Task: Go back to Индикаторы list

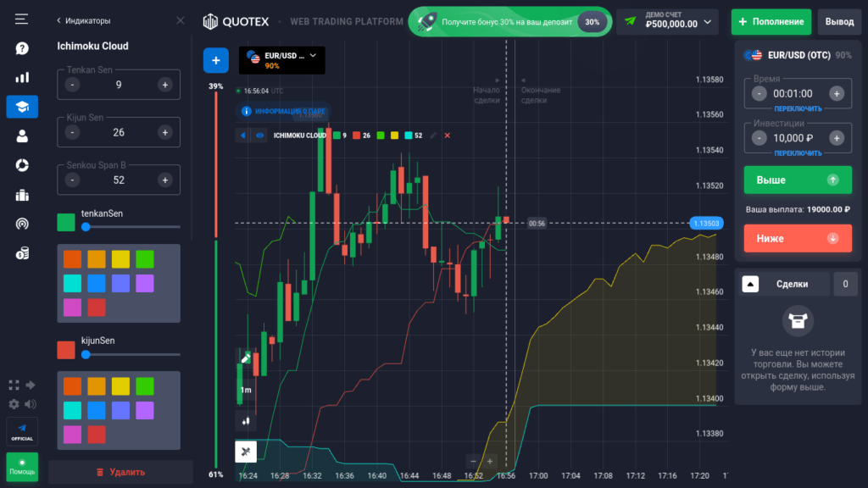Action: click(x=58, y=20)
